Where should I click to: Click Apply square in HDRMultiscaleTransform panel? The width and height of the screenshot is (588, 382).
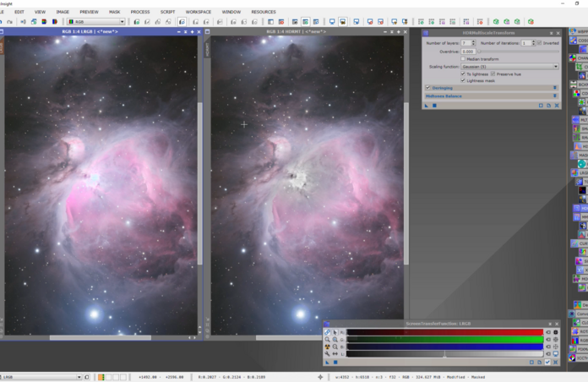(x=434, y=106)
